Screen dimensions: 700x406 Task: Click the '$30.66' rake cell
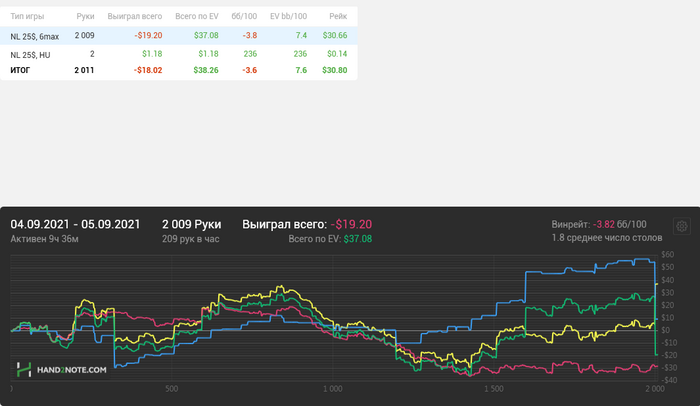click(335, 35)
